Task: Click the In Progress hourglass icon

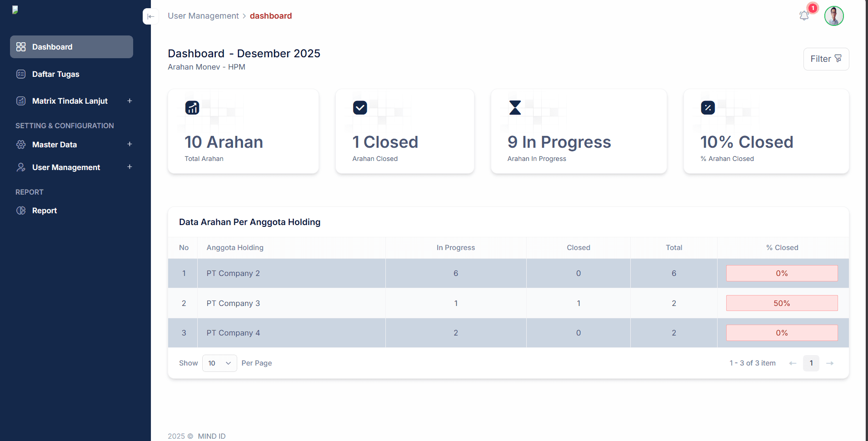Action: pos(515,108)
